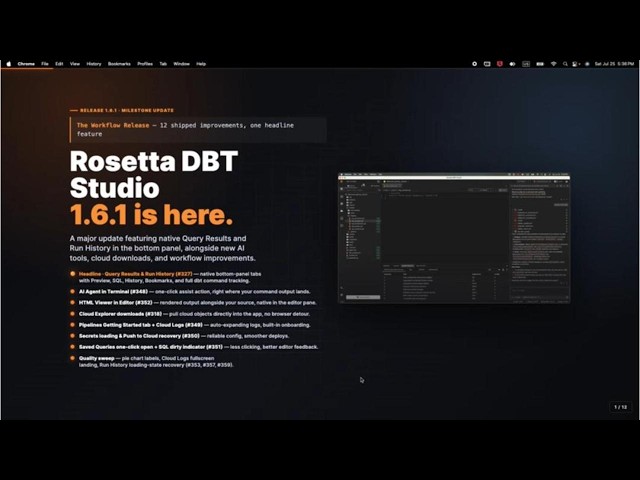Viewport: 640px width, 480px height.
Task: Click the Siri menu bar icon
Action: click(x=587, y=64)
